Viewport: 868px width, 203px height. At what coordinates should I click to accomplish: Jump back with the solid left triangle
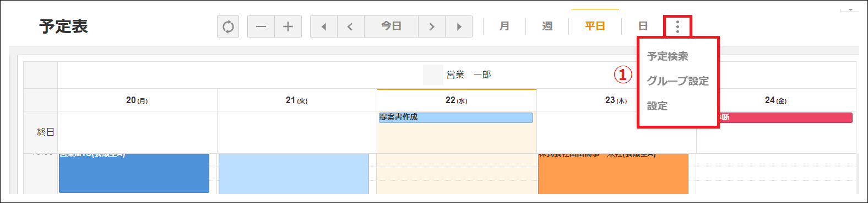point(324,26)
